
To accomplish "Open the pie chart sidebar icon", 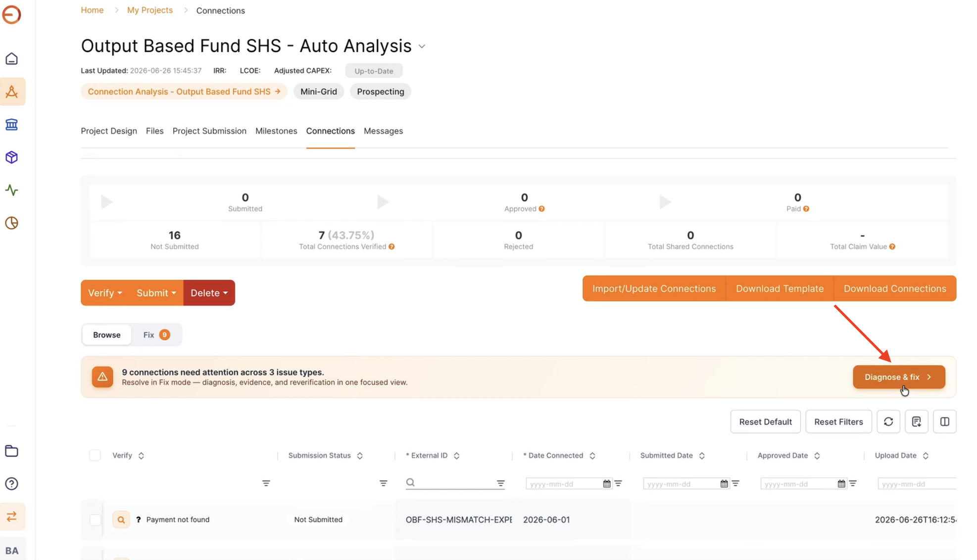I will tap(12, 223).
